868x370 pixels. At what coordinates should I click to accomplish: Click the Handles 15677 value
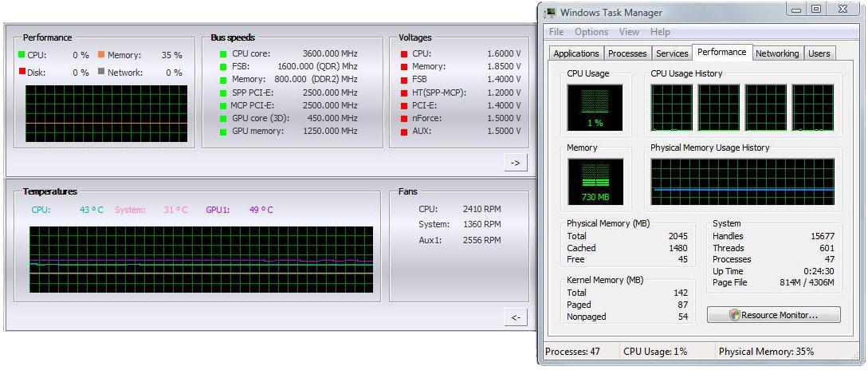[822, 236]
